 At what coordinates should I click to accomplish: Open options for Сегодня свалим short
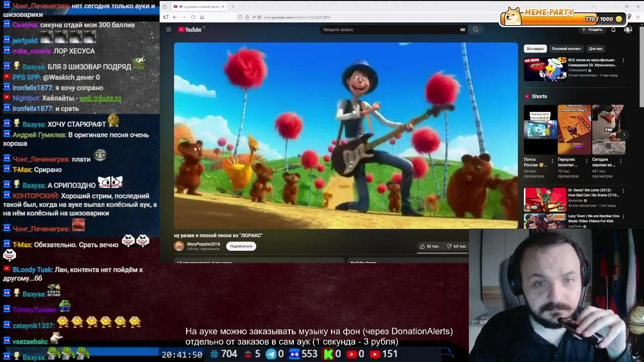pyautogui.click(x=620, y=161)
